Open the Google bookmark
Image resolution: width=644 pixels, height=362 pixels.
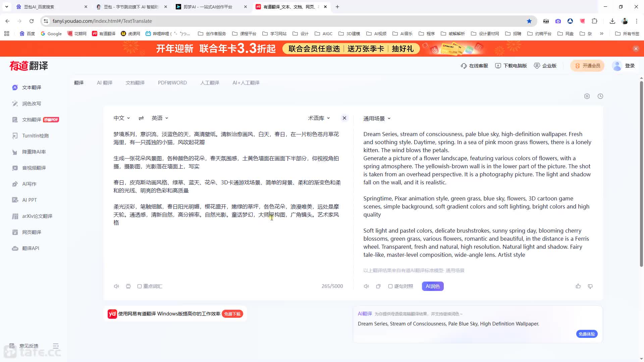click(x=51, y=34)
